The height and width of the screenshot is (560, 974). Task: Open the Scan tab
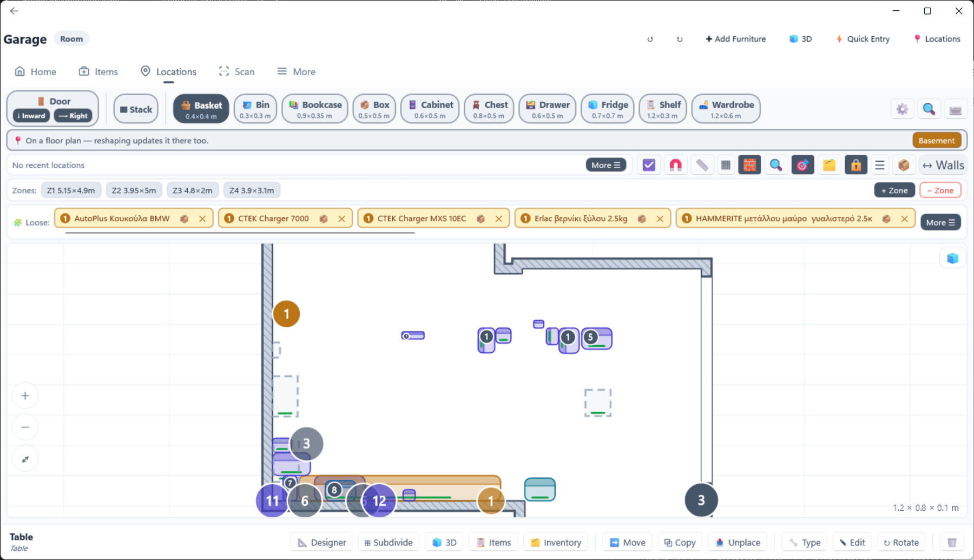pos(236,71)
